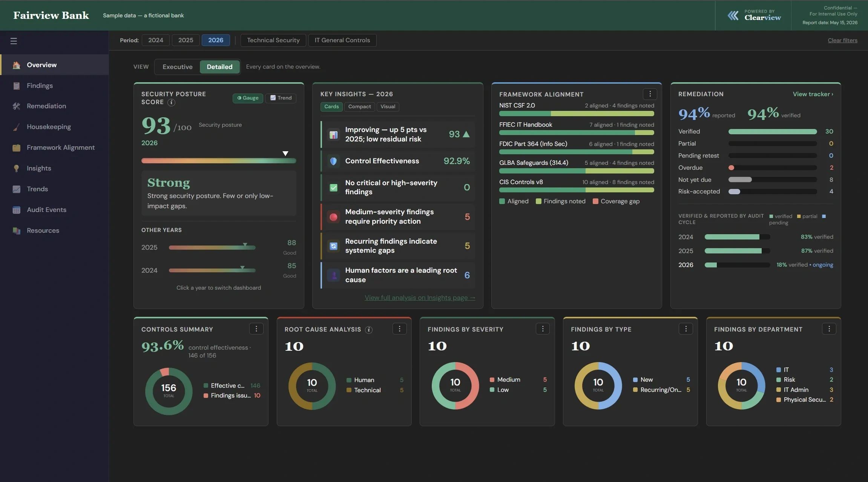Click the View tracker link
Viewport: 868px width, 482px height.
coord(813,94)
